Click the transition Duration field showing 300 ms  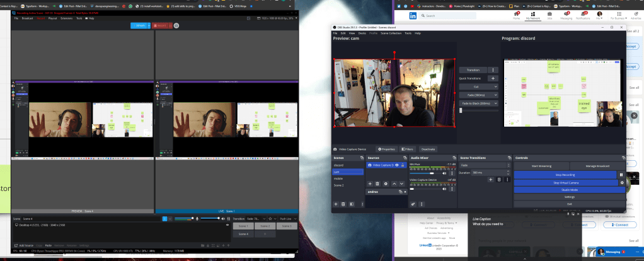[x=490, y=173]
